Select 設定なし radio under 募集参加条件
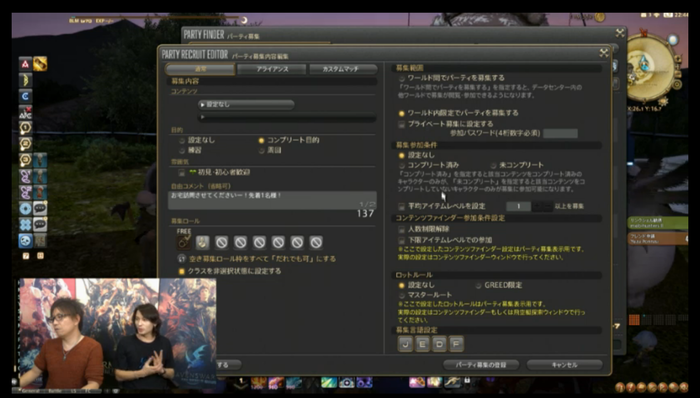700x398 pixels. pos(402,155)
